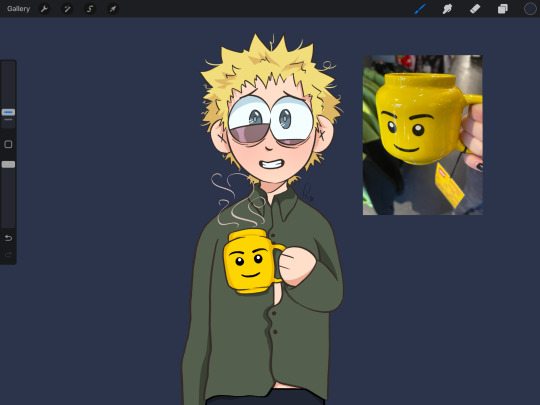Tap the Lego mug reference photo

(423, 135)
